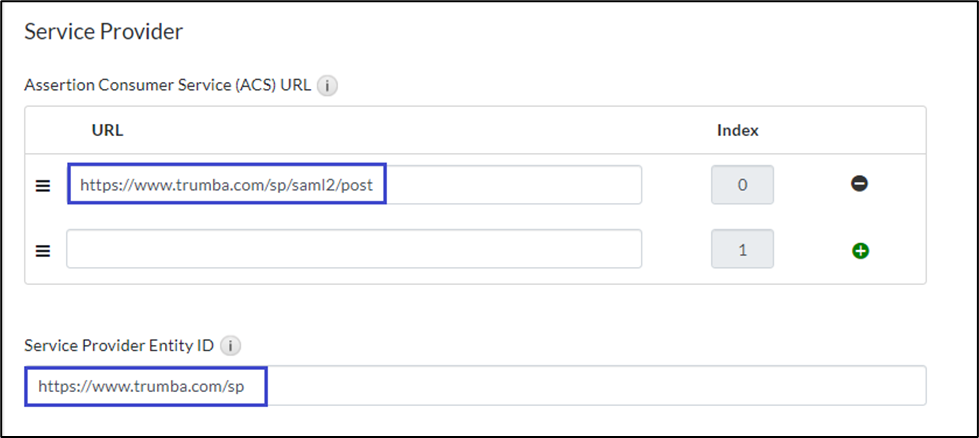Image resolution: width=979 pixels, height=438 pixels.
Task: Click drag handle of first URL row
Action: pyautogui.click(x=43, y=186)
